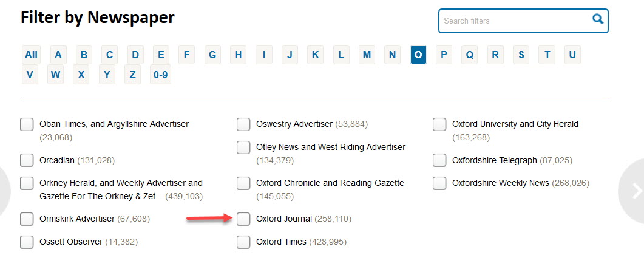The width and height of the screenshot is (644, 258).
Task: Click Oxford Chronicle and Reading Gazette label
Action: pos(330,183)
